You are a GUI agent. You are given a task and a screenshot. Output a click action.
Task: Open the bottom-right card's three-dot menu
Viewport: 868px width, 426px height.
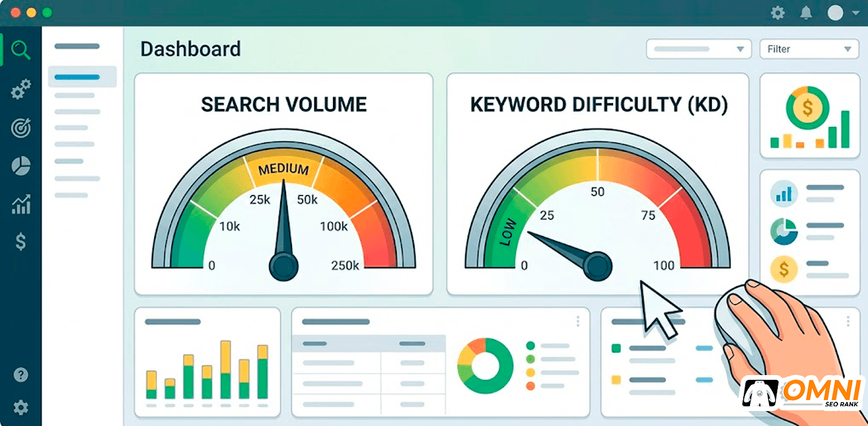pyautogui.click(x=848, y=321)
